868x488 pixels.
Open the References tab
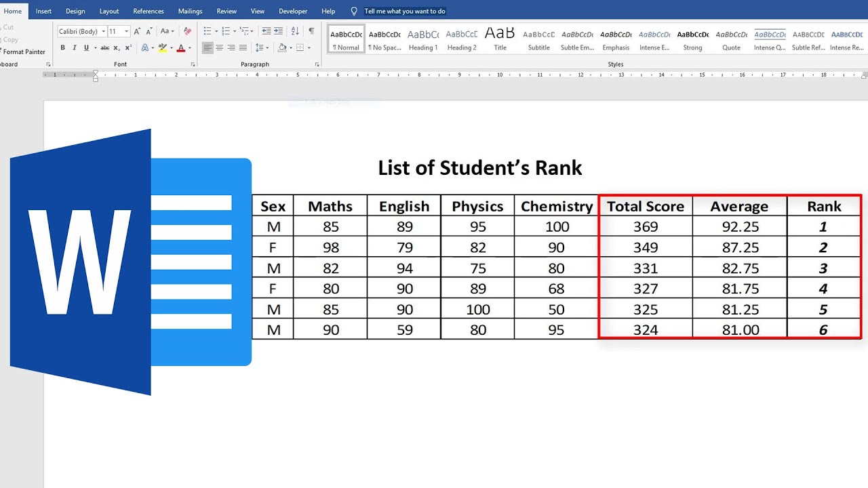(x=149, y=12)
